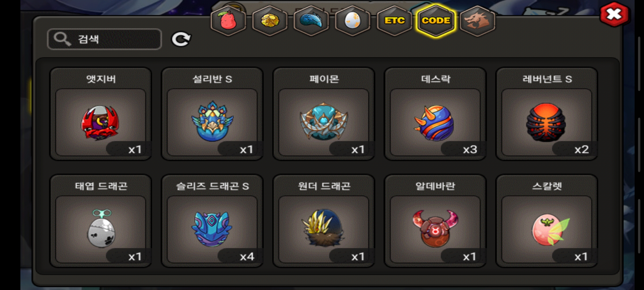Select the 태엽 드래곤 windup egg
This screenshot has width=644, height=290.
(101, 221)
